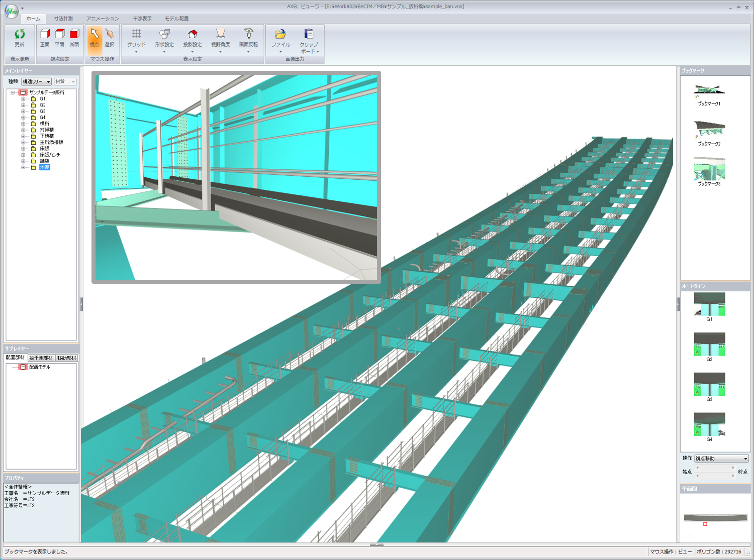This screenshot has width=754, height=560.
Task: Select the 被干渉部材 sub-layer tab
Action: pyautogui.click(x=41, y=358)
